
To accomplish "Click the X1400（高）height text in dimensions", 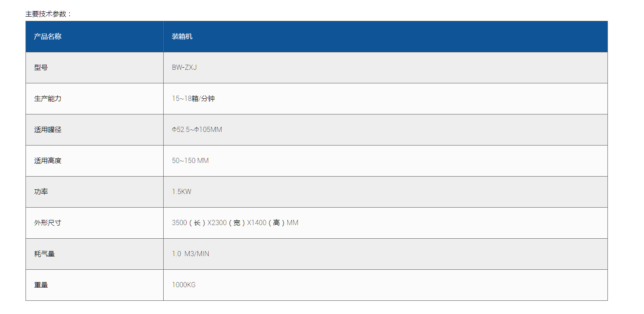I will pyautogui.click(x=266, y=223).
